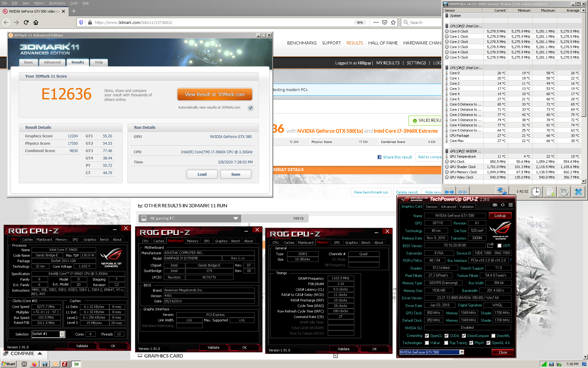This screenshot has width=588, height=368.
Task: Switch to Basic tab in 3DMark 11
Action: pyautogui.click(x=28, y=62)
